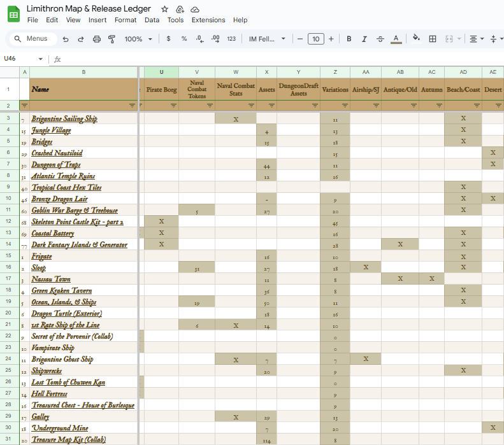Image resolution: width=504 pixels, height=445 pixels.
Task: Open the filter for Beach/Coast column
Action: coord(477,106)
